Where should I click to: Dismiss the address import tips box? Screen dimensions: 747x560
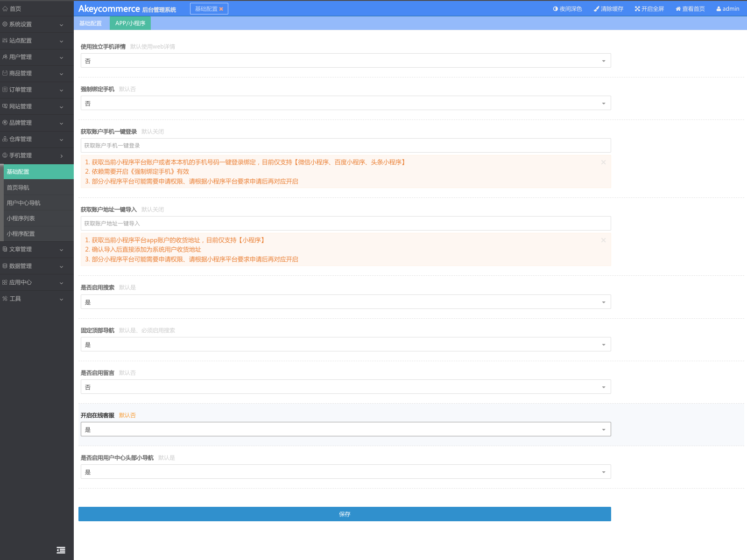(x=603, y=240)
